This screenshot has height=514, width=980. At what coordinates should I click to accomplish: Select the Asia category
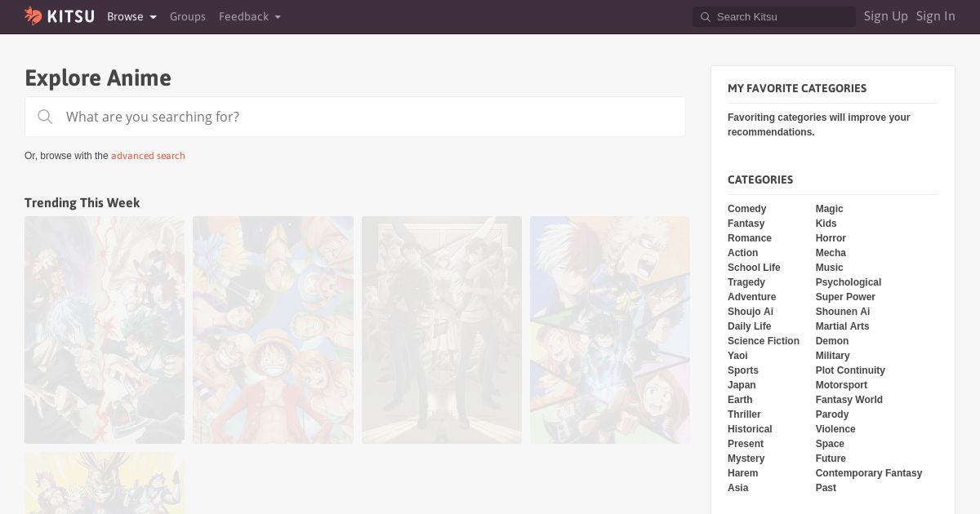coord(737,488)
